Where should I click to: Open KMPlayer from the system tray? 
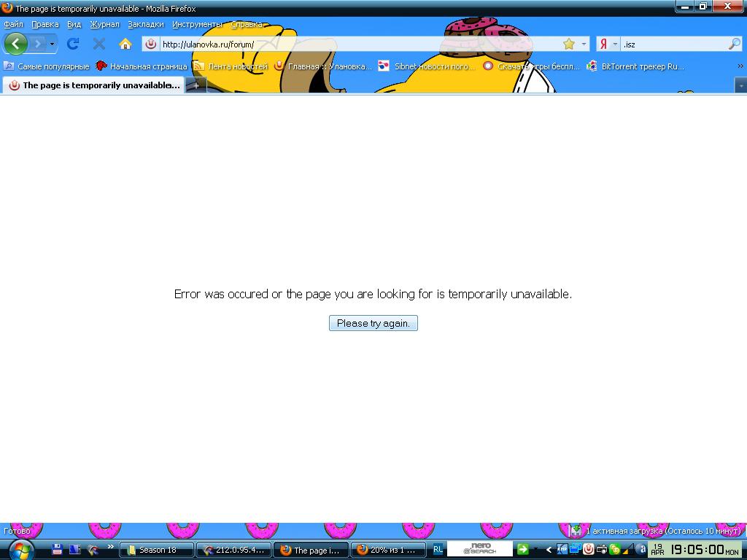click(563, 551)
